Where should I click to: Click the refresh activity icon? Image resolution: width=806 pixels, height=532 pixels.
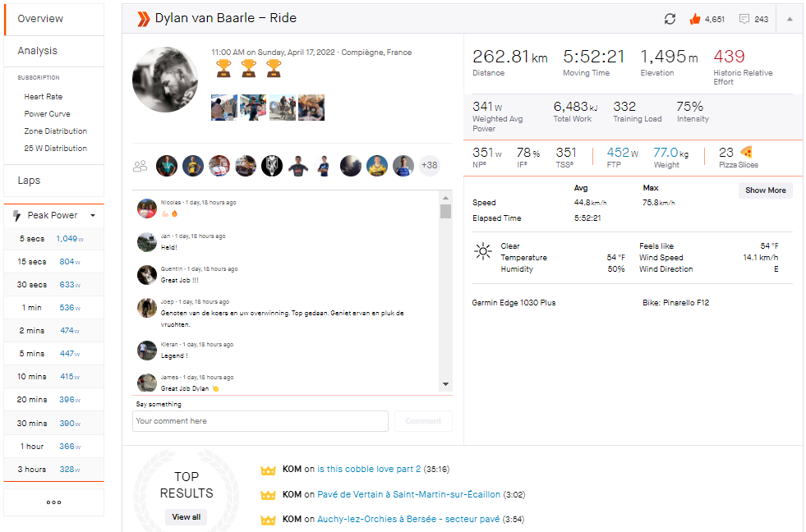pyautogui.click(x=670, y=19)
